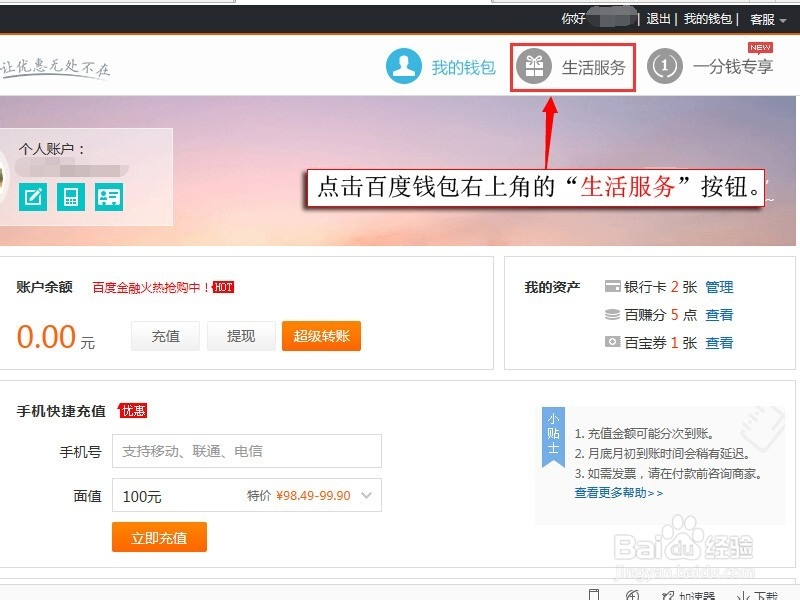Click the 下载 icon in status bar

pyautogui.click(x=743, y=595)
